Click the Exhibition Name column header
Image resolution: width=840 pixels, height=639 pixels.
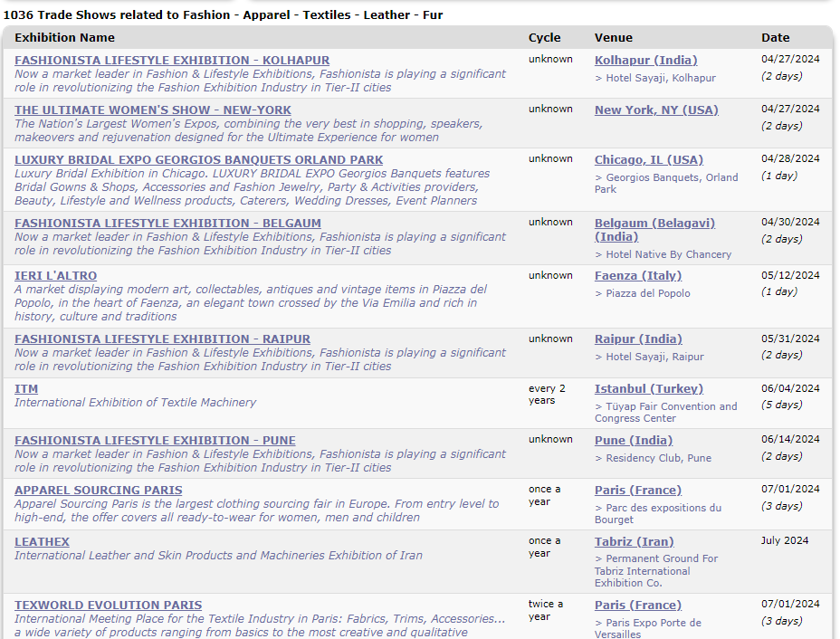[x=65, y=38]
